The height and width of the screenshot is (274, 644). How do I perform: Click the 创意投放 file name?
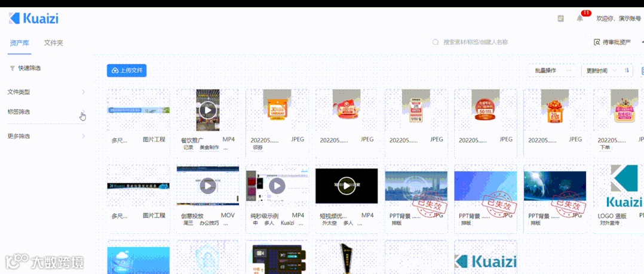[x=192, y=215]
